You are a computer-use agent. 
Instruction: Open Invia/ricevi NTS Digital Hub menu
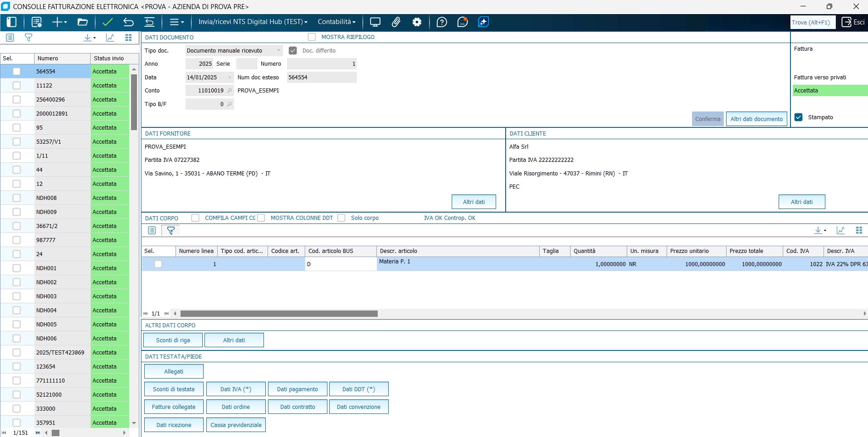click(x=253, y=22)
